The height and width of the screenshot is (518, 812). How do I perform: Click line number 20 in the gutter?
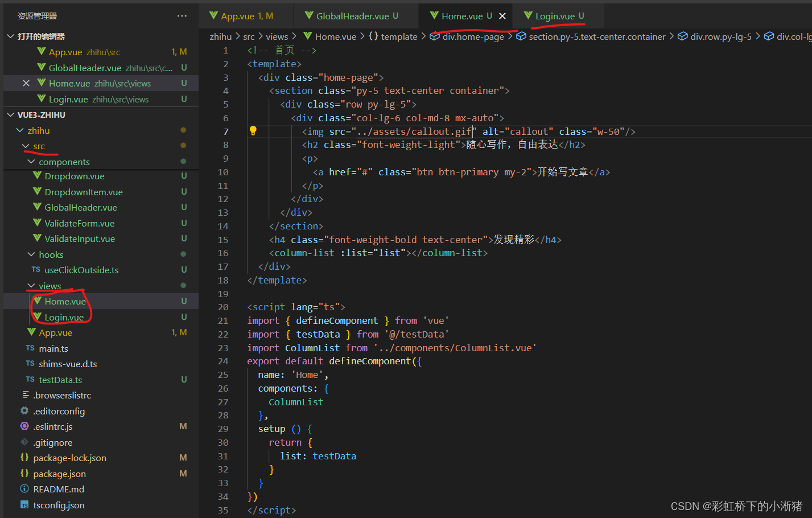click(223, 307)
